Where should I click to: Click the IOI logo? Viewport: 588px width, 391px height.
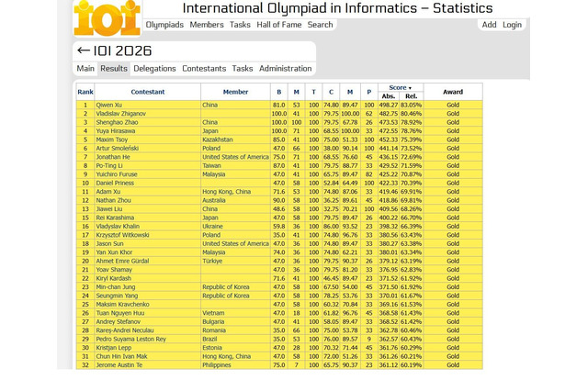107,18
